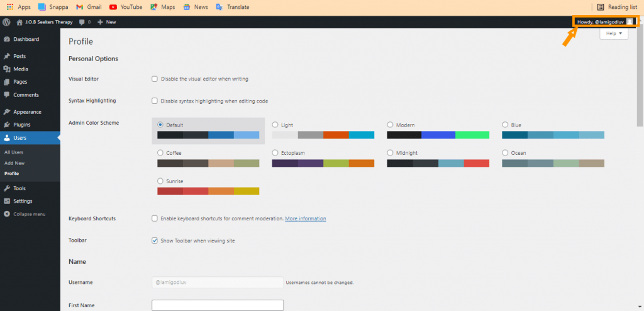Uncheck Show Toolbar when viewing site
This screenshot has width=644, height=311.
pyautogui.click(x=155, y=240)
